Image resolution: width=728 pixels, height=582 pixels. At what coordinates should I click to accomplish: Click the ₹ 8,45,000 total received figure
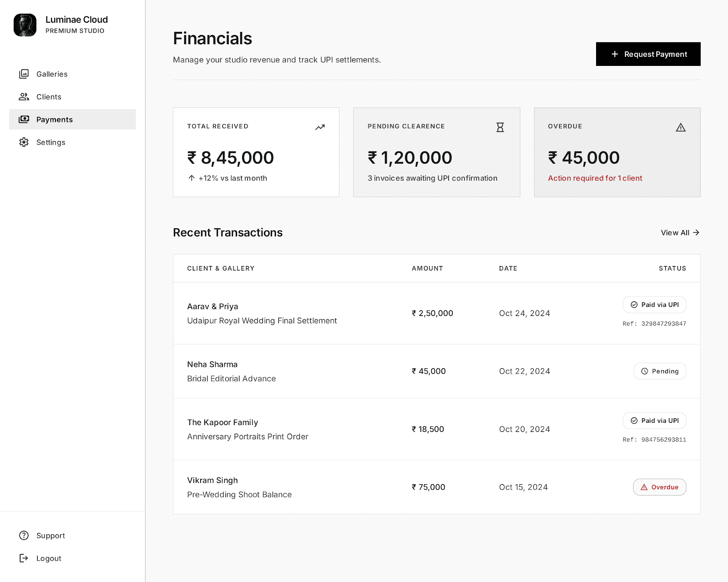tap(231, 158)
